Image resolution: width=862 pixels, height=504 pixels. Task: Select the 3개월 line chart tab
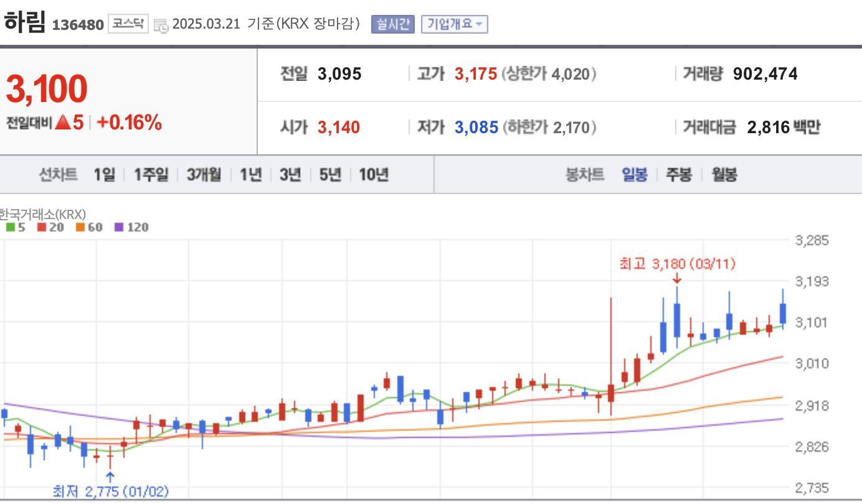click(204, 175)
